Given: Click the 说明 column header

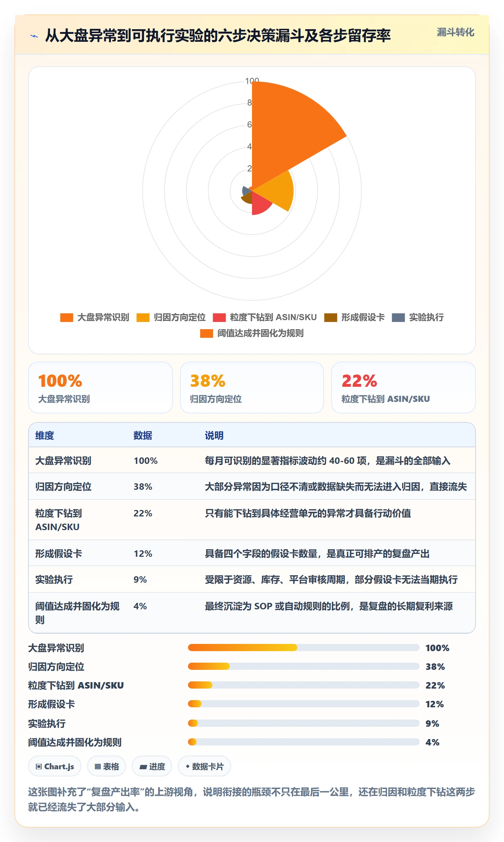Looking at the screenshot, I should [x=214, y=435].
